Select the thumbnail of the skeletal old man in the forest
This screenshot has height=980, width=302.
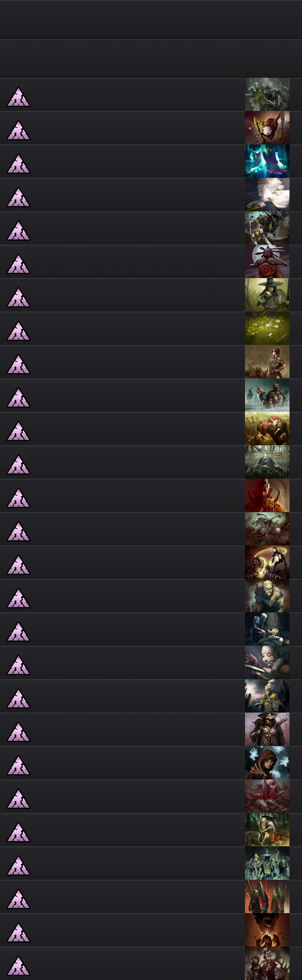pyautogui.click(x=267, y=830)
